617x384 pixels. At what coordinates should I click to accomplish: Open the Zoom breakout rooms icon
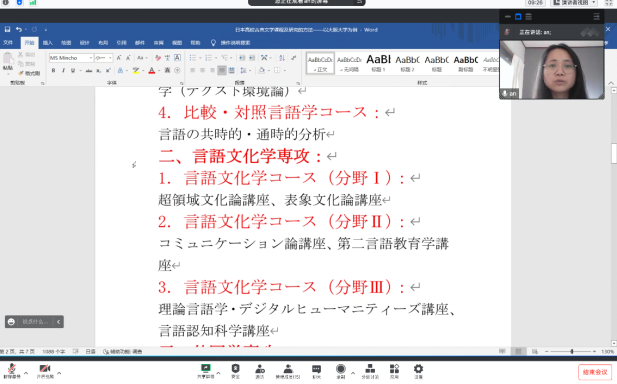click(370, 371)
